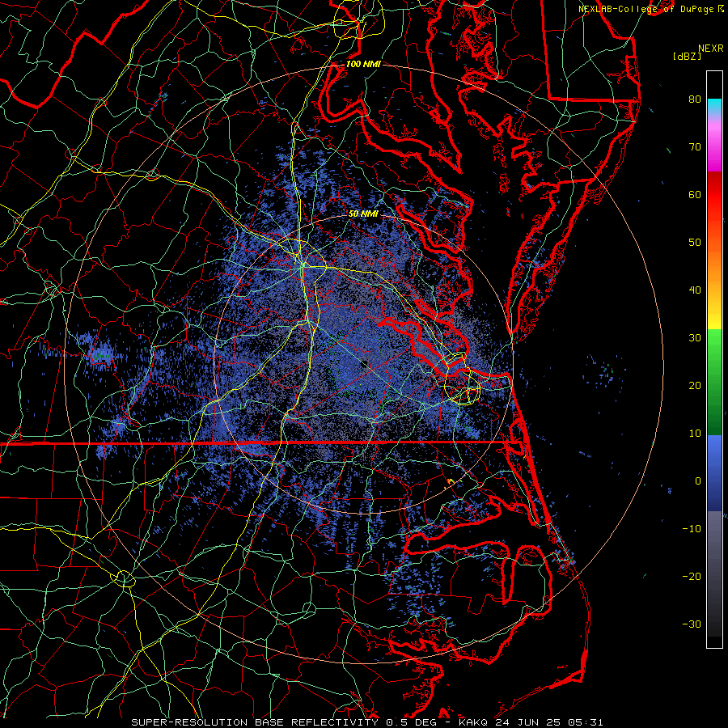Click the NEXR label above color bar
Viewport: 728px width, 728px height.
click(x=711, y=49)
